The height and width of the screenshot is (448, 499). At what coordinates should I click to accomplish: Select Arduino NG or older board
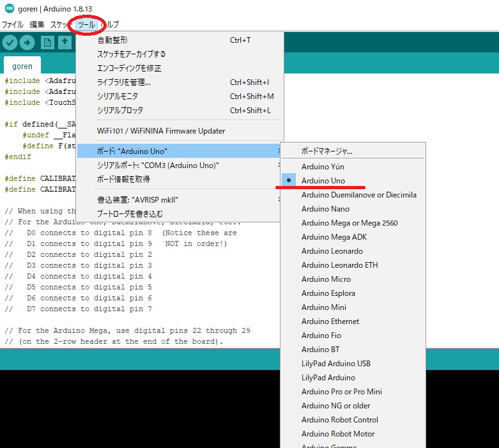(353, 406)
